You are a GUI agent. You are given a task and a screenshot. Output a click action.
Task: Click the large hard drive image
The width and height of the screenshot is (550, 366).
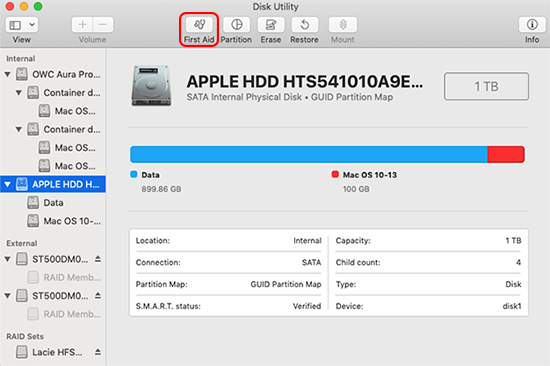pos(152,86)
